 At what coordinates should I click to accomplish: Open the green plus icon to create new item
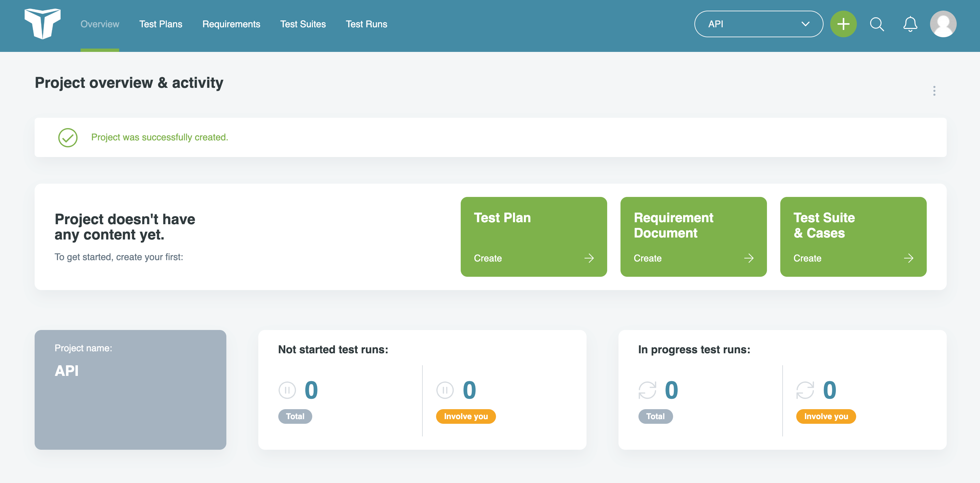(844, 24)
